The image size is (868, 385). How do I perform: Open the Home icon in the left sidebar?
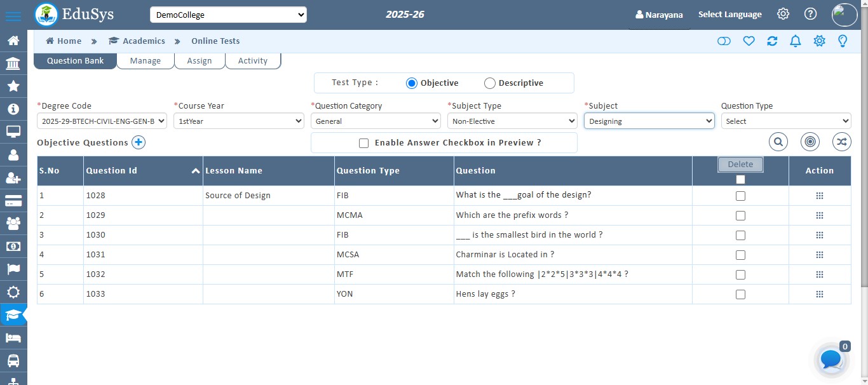coord(13,40)
